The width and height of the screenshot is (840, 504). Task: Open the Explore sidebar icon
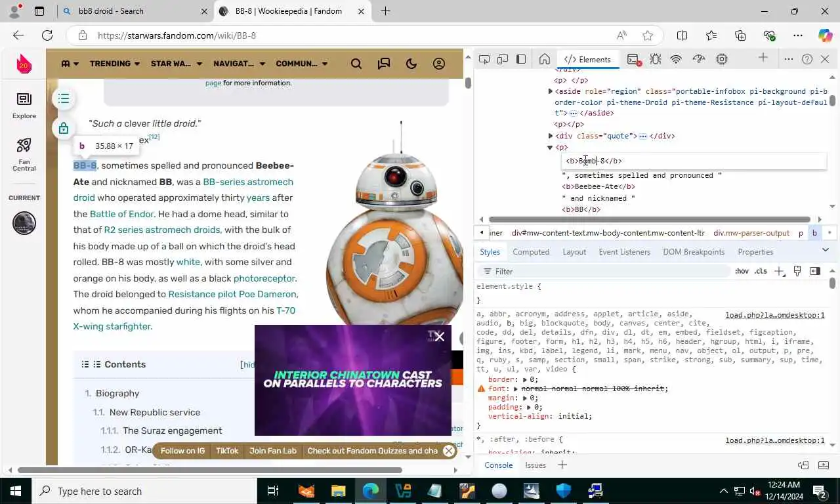click(x=24, y=105)
